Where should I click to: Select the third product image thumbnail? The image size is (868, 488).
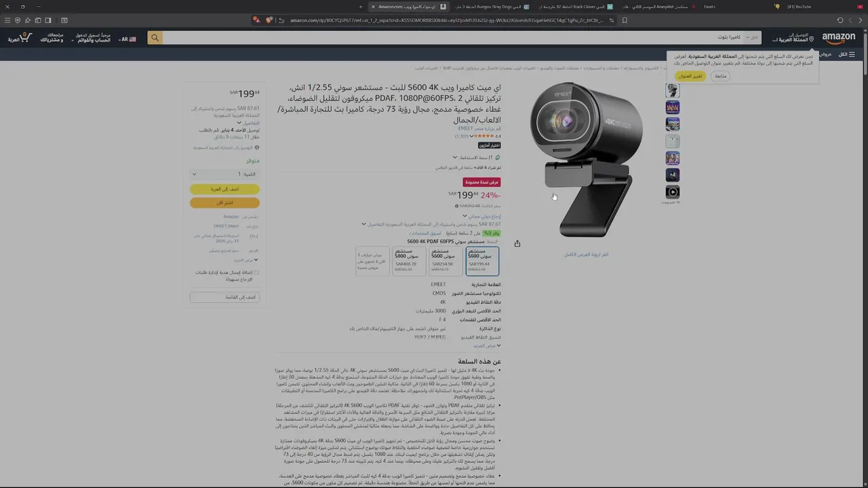click(672, 124)
